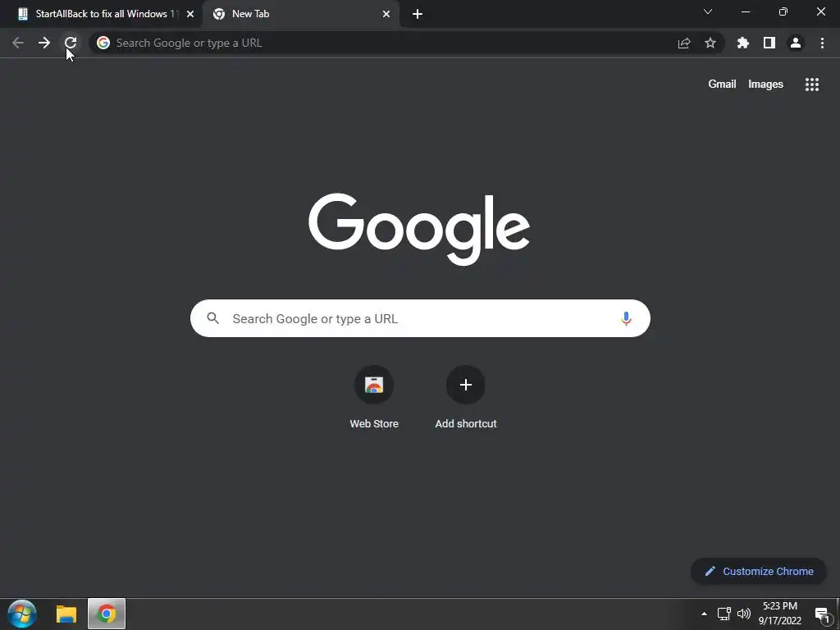The height and width of the screenshot is (630, 840).
Task: Click the magnifier icon in the search box
Action: [x=213, y=318]
